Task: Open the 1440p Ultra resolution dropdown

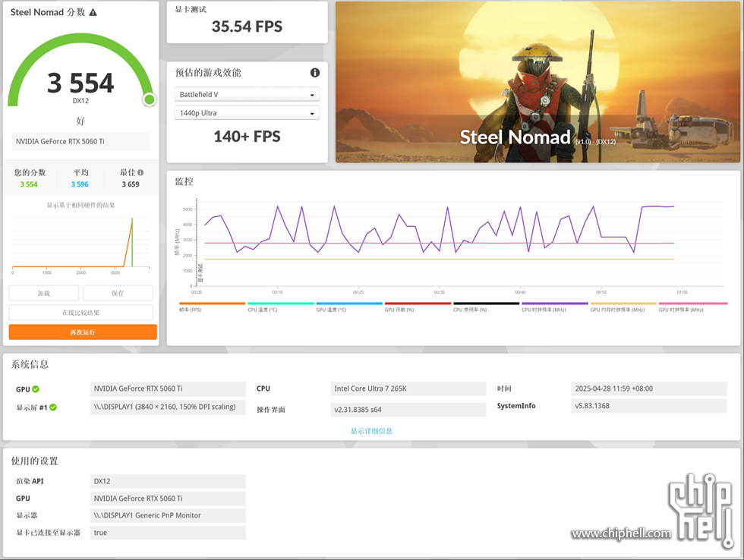Action: pos(247,113)
